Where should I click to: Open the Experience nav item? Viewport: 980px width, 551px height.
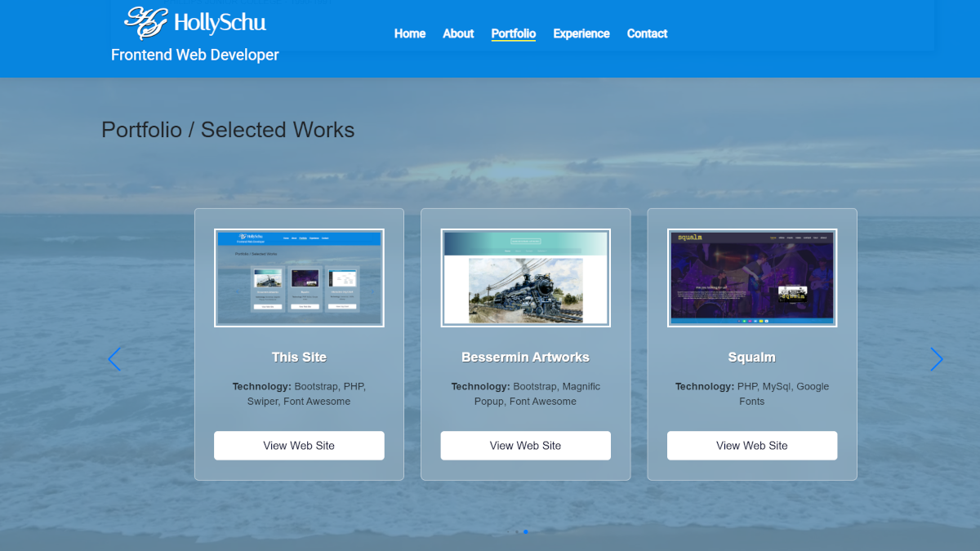[x=581, y=33]
